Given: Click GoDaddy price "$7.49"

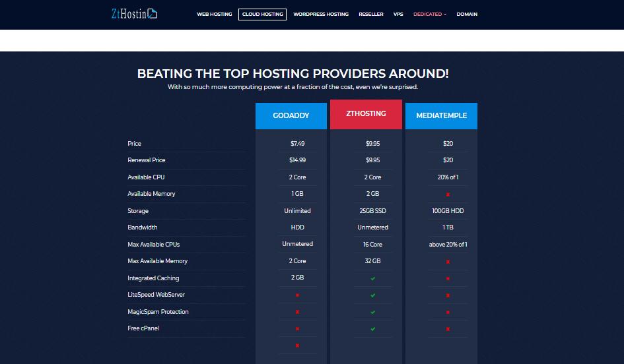Looking at the screenshot, I should tap(297, 144).
